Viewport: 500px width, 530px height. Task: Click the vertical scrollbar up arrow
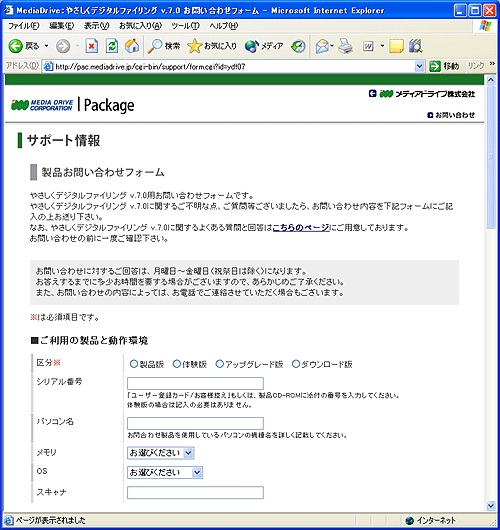(491, 80)
